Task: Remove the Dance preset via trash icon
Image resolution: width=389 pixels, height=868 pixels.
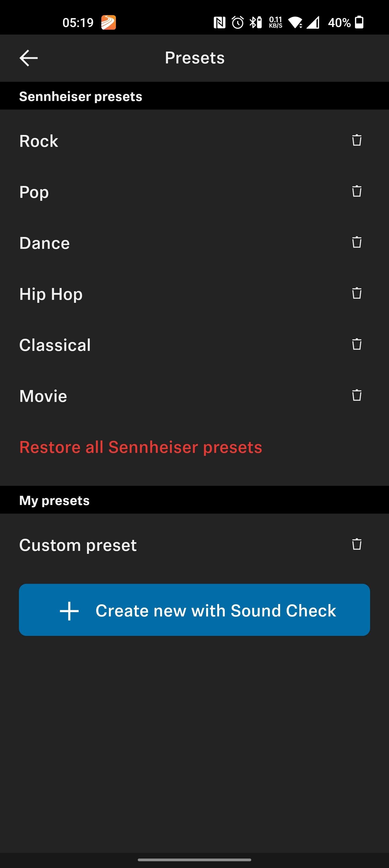Action: (x=357, y=242)
